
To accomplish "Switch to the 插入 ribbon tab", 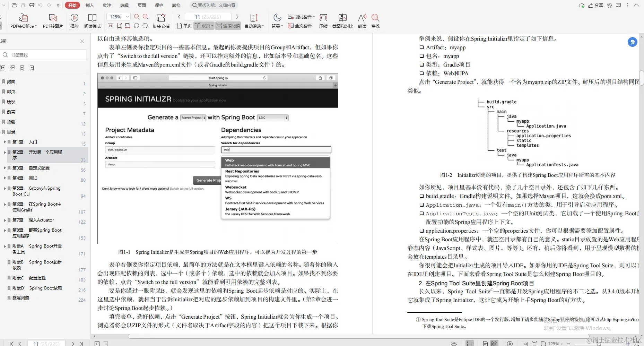I will tap(89, 5).
